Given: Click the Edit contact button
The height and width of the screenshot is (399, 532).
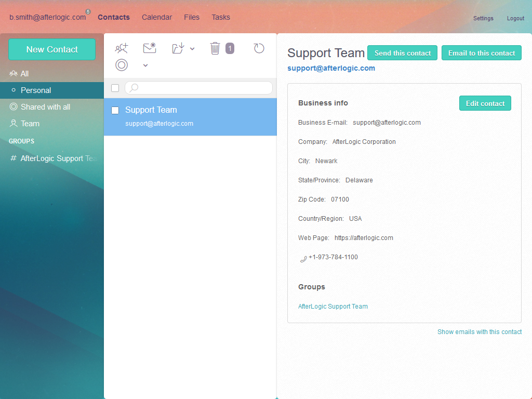Looking at the screenshot, I should (x=485, y=103).
